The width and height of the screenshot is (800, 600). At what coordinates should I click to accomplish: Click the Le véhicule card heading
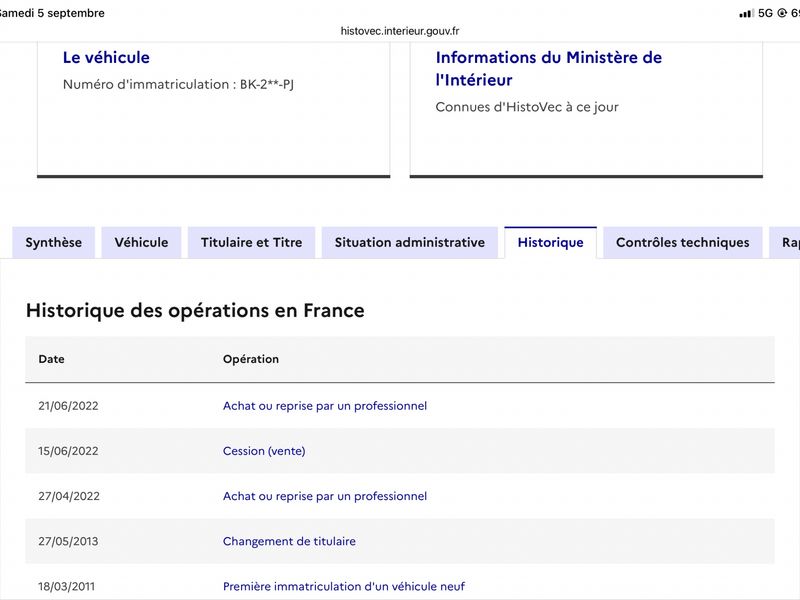click(x=106, y=57)
